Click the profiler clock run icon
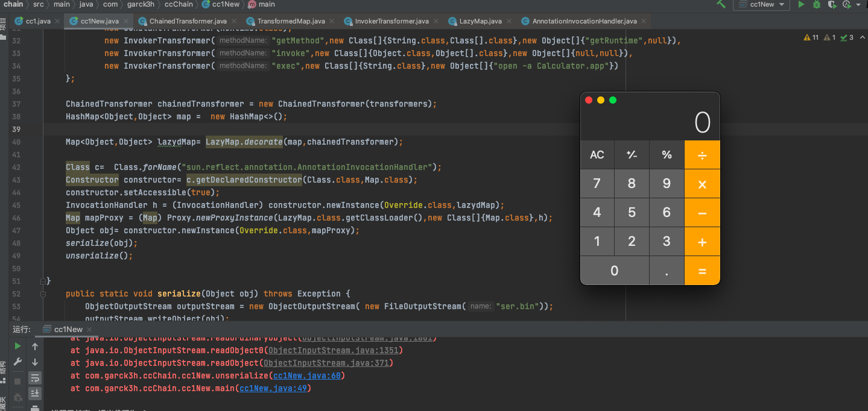The width and height of the screenshot is (868, 411). [847, 4]
